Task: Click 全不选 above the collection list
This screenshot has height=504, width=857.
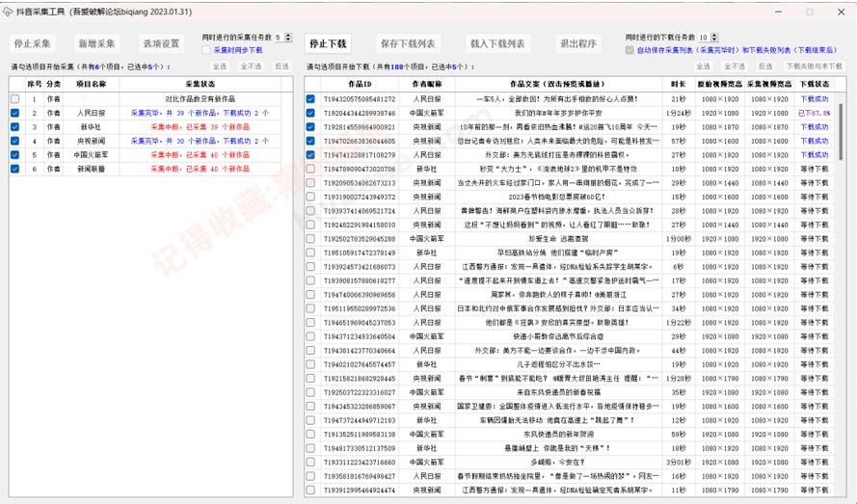Action: [x=251, y=66]
